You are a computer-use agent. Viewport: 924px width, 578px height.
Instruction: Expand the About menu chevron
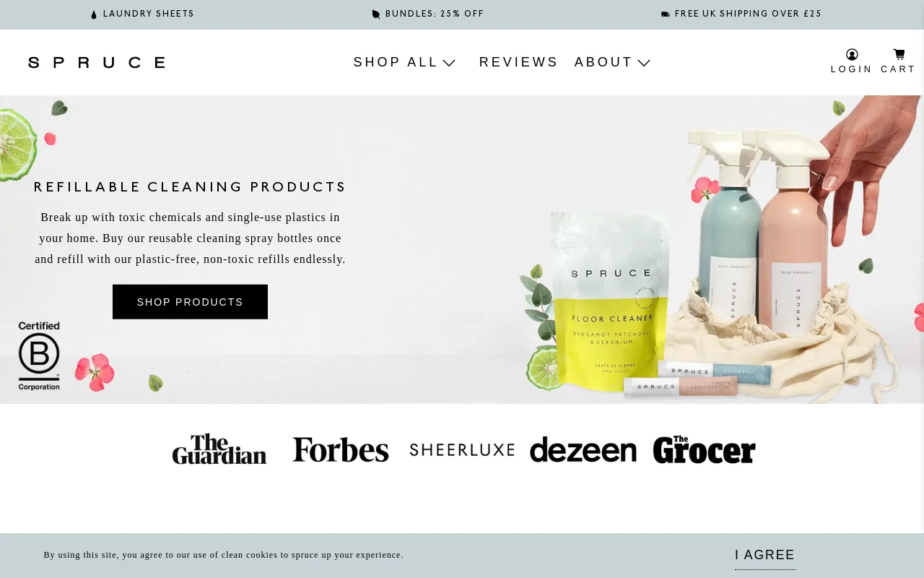tap(644, 63)
